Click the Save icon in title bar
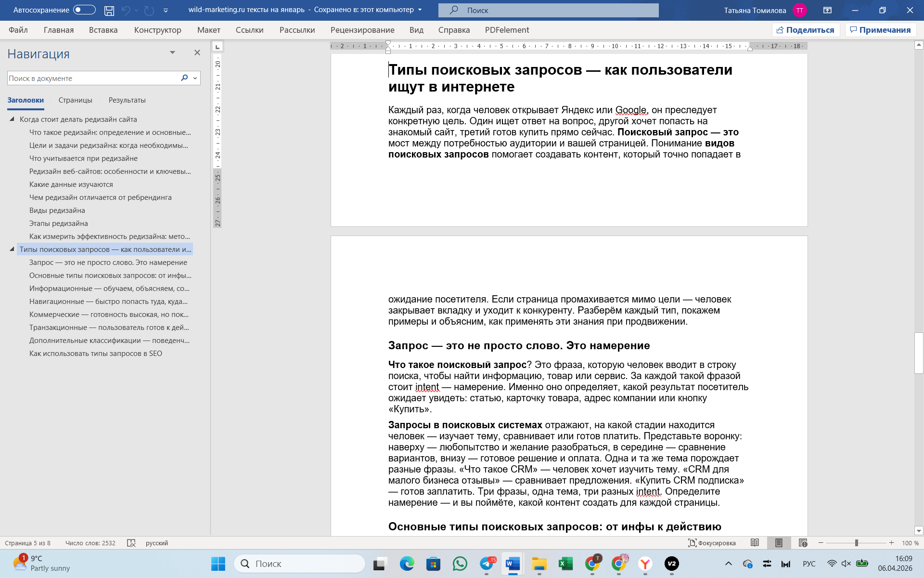This screenshot has width=924, height=578. [109, 10]
